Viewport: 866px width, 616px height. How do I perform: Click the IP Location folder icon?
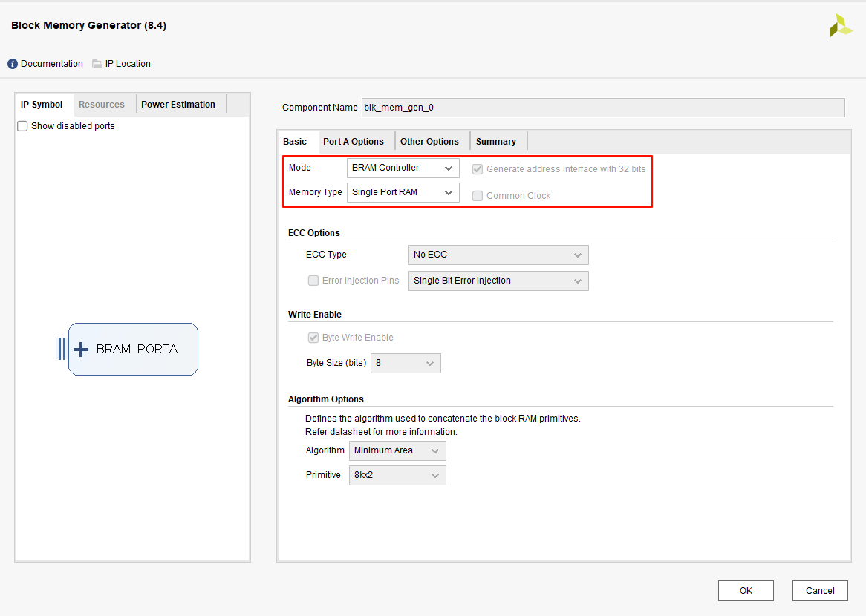click(97, 64)
